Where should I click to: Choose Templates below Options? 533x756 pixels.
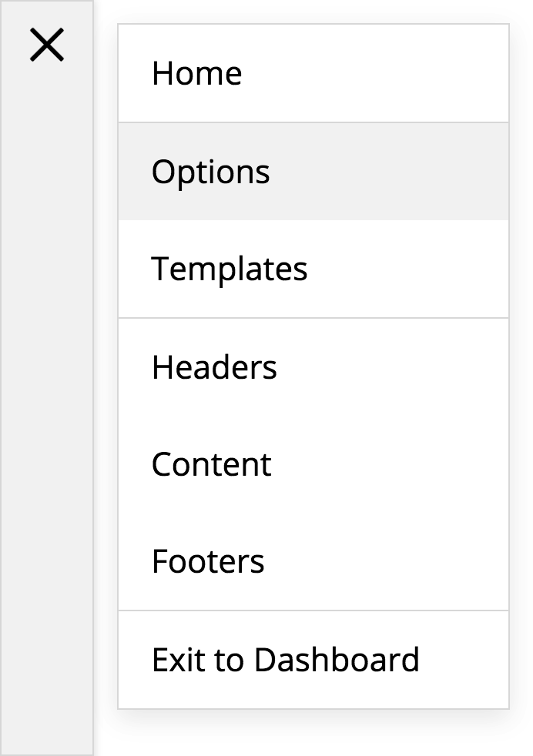pyautogui.click(x=230, y=269)
